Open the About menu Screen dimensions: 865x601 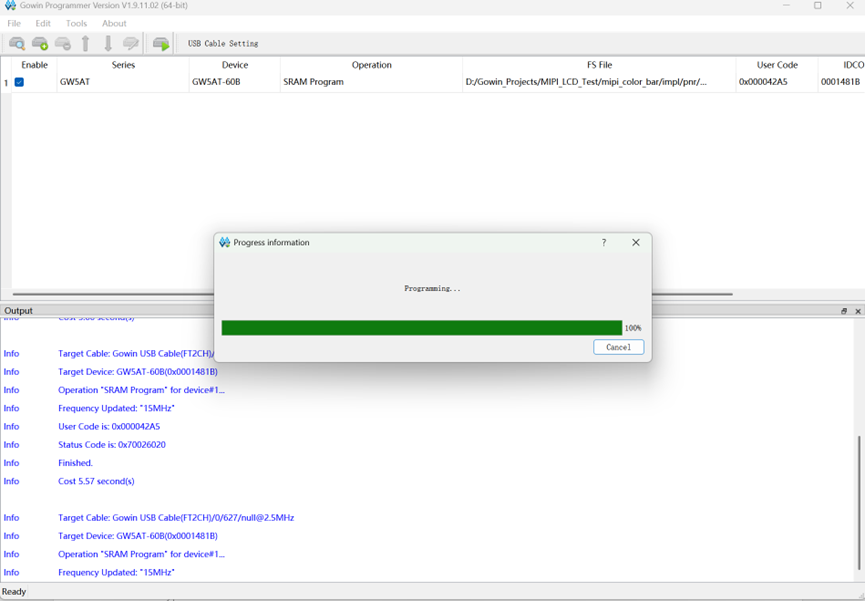(x=114, y=23)
